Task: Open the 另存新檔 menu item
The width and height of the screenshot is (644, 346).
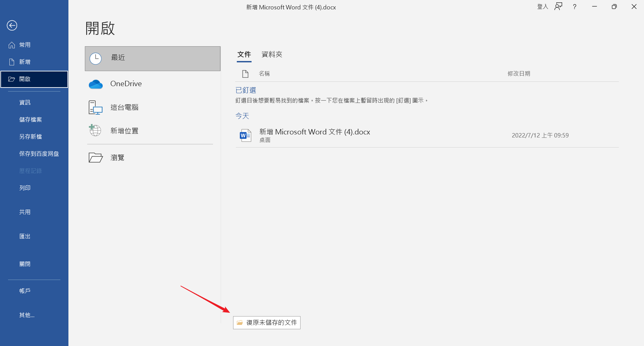Action: 31,137
